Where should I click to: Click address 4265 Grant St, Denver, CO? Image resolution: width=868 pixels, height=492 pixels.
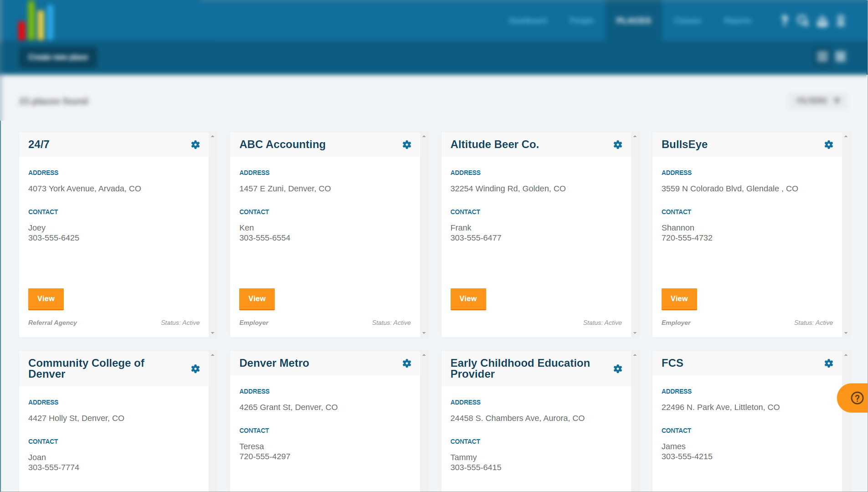coord(288,407)
